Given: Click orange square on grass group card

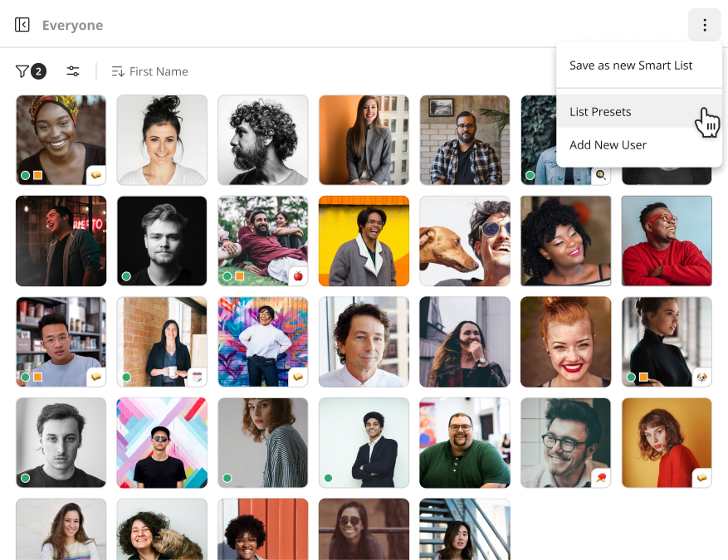Looking at the screenshot, I should pos(240,276).
